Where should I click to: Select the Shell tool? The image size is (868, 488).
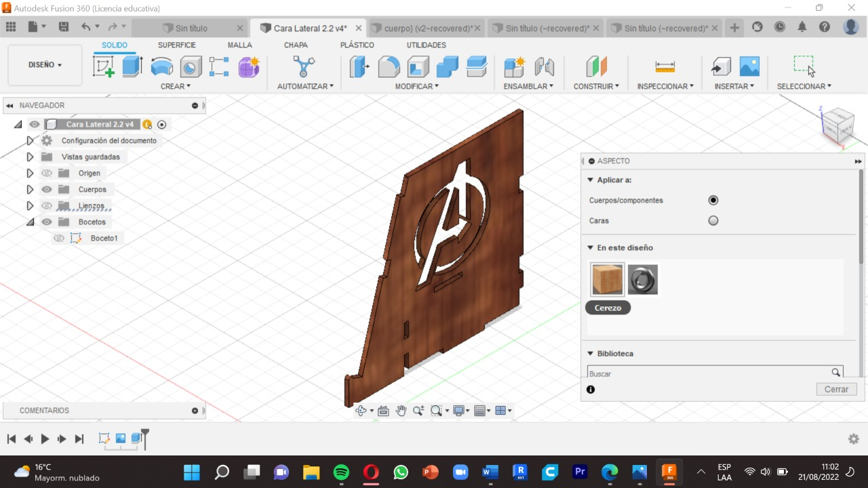418,66
